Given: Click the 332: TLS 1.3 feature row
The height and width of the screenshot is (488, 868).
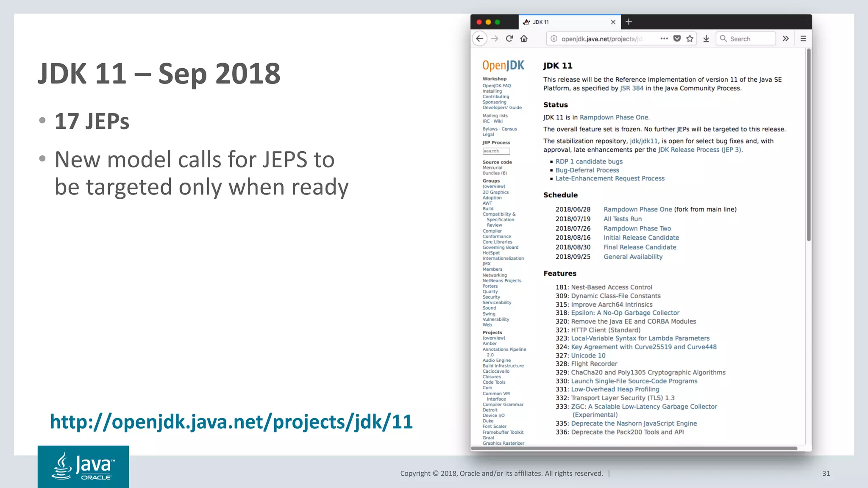Looking at the screenshot, I should click(615, 398).
